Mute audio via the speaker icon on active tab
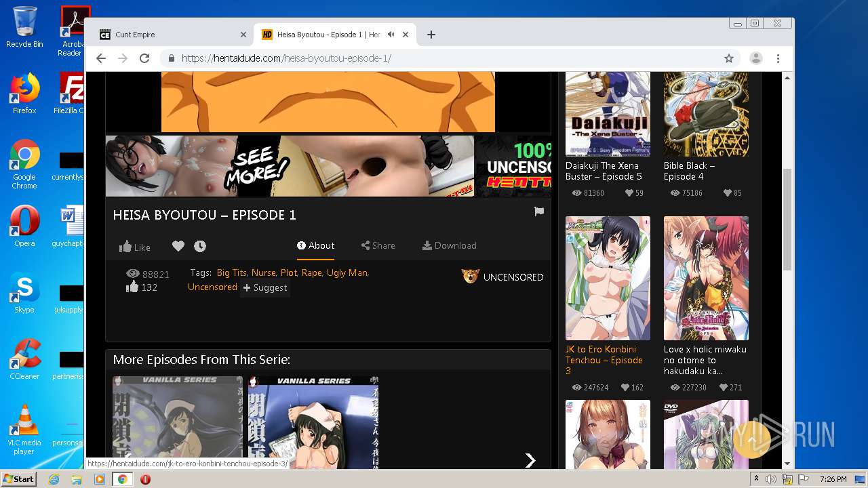 pos(391,35)
